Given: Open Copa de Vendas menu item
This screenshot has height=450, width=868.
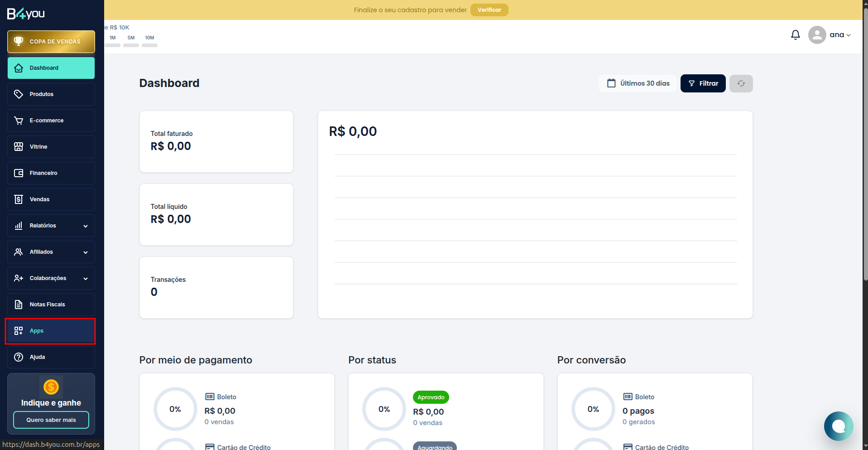Looking at the screenshot, I should tap(51, 42).
